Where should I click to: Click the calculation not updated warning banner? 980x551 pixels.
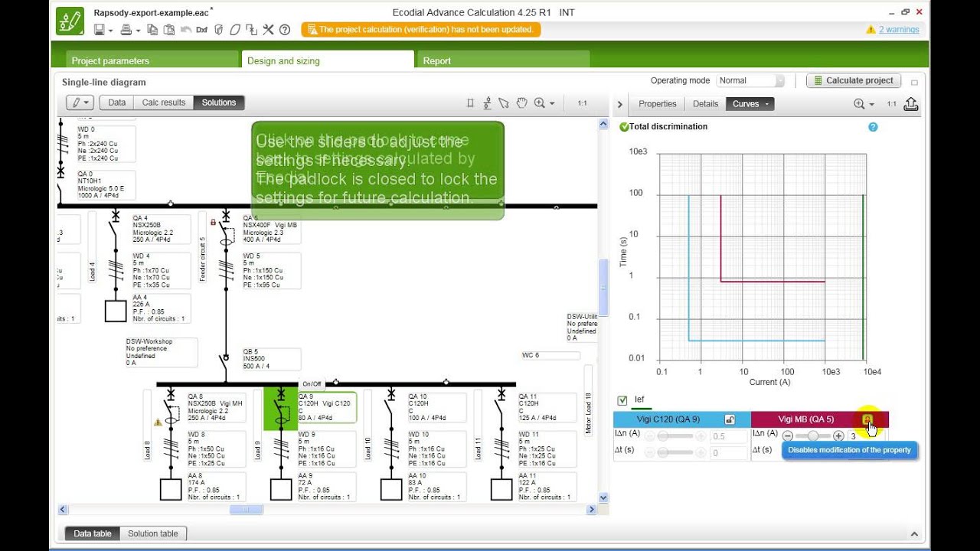click(421, 30)
